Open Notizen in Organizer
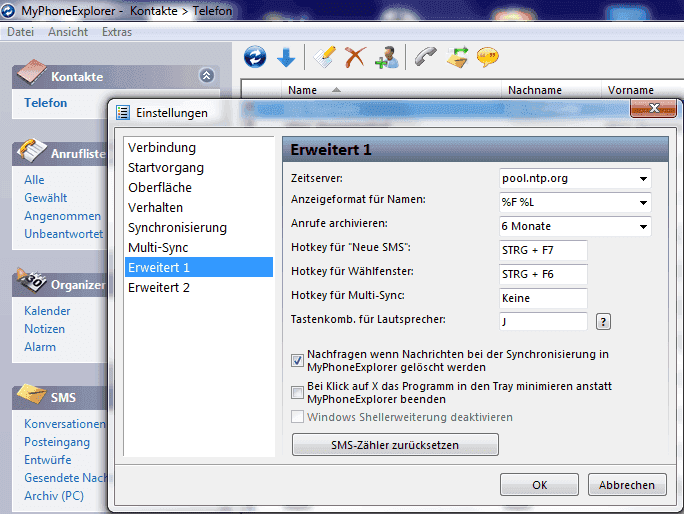The image size is (684, 514). pyautogui.click(x=44, y=329)
